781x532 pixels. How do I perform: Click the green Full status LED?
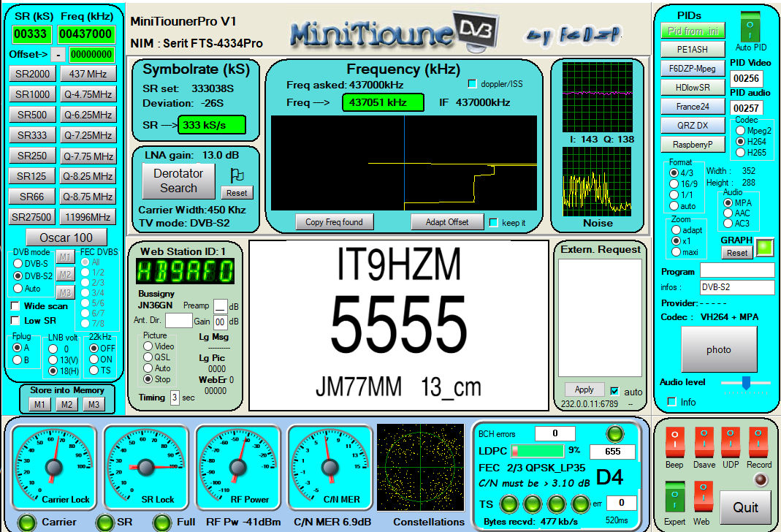(162, 522)
